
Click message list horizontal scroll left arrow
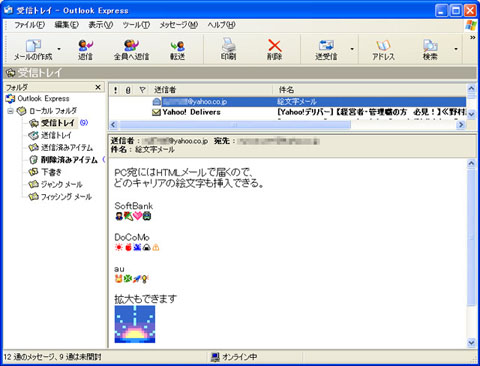pyautogui.click(x=114, y=125)
